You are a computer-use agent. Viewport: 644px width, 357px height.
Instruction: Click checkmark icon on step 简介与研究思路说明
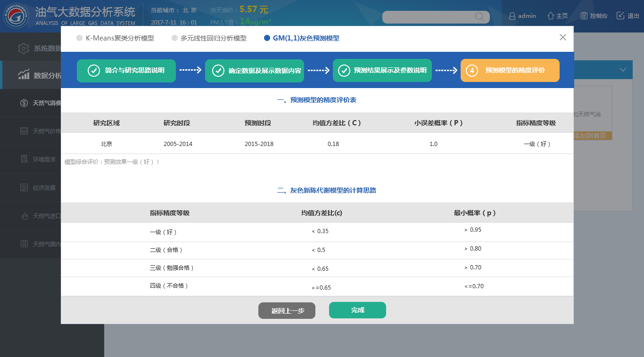click(x=94, y=71)
